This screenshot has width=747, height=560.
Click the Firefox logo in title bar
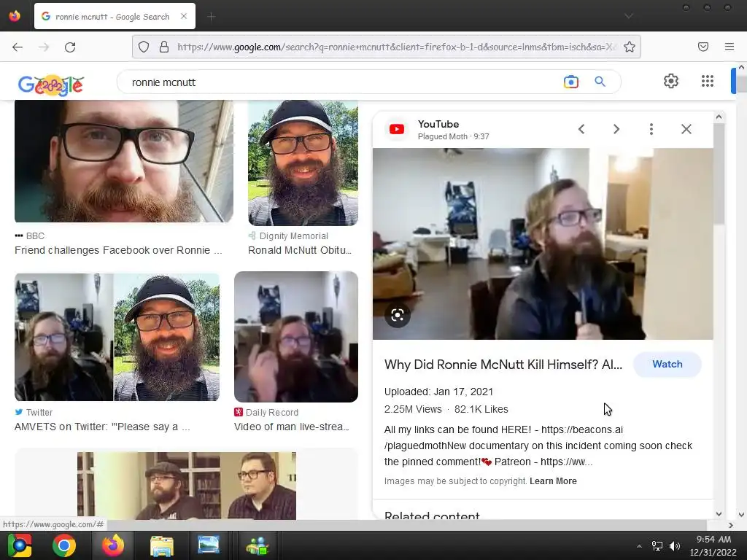click(x=15, y=16)
